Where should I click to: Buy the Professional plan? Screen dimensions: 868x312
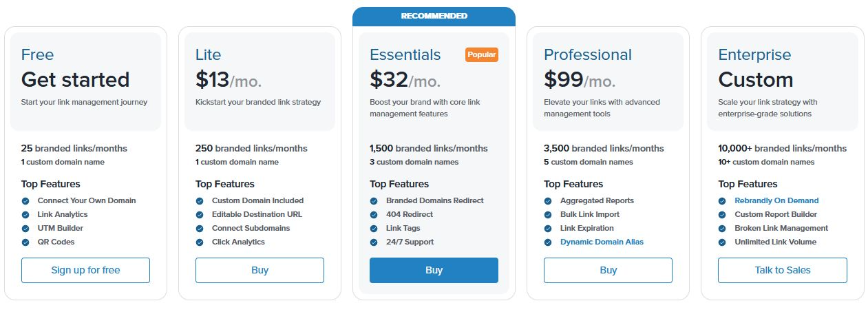pyautogui.click(x=608, y=270)
